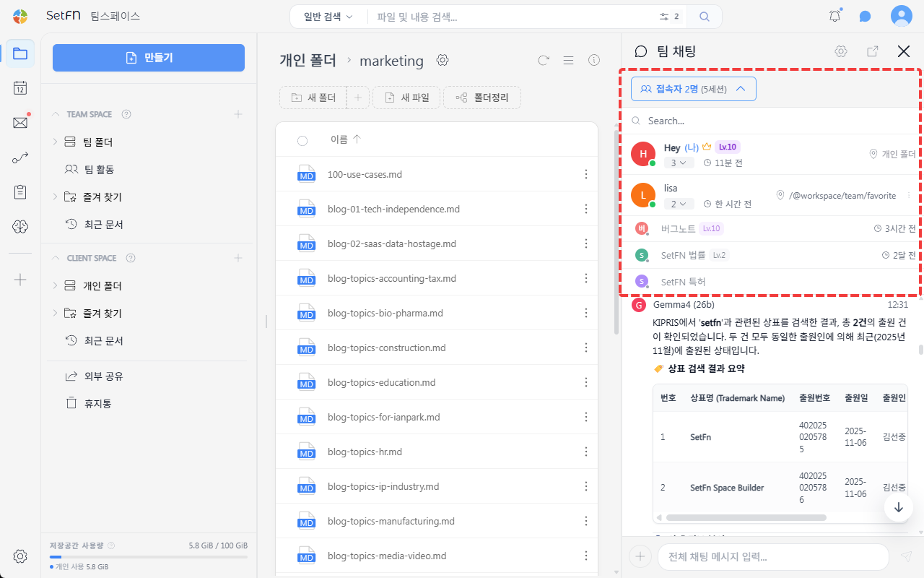The width and height of the screenshot is (924, 578).
Task: Open the 일반 검색 search type dropdown
Action: pyautogui.click(x=328, y=17)
